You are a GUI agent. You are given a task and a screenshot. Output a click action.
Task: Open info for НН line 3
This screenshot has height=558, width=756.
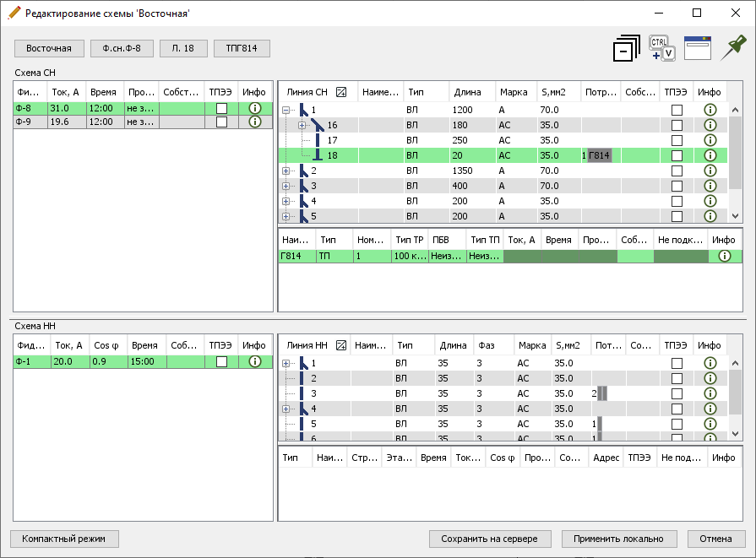coord(710,393)
